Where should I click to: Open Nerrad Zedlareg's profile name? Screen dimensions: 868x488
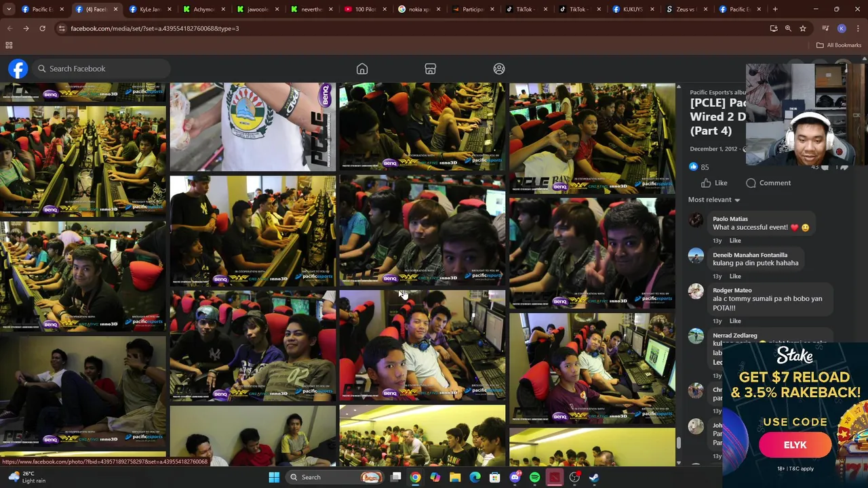(734, 335)
